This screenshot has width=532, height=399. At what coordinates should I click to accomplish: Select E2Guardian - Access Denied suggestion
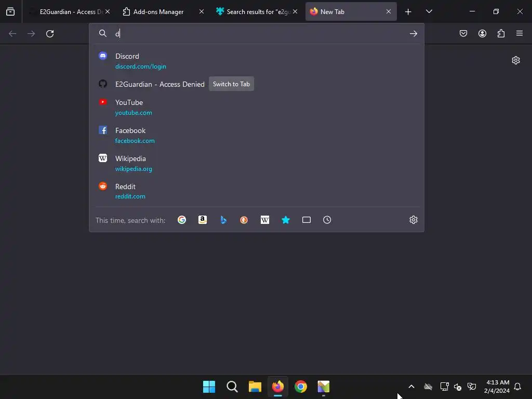click(257, 84)
